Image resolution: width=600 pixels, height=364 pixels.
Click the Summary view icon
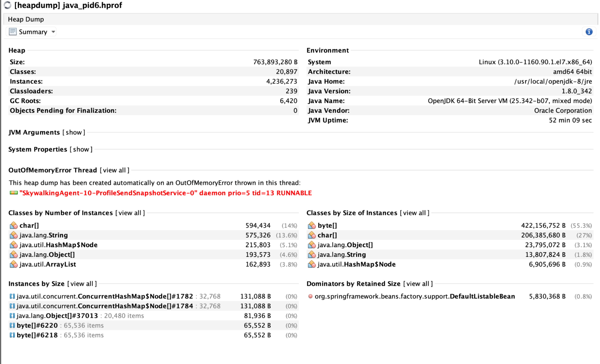coord(13,32)
